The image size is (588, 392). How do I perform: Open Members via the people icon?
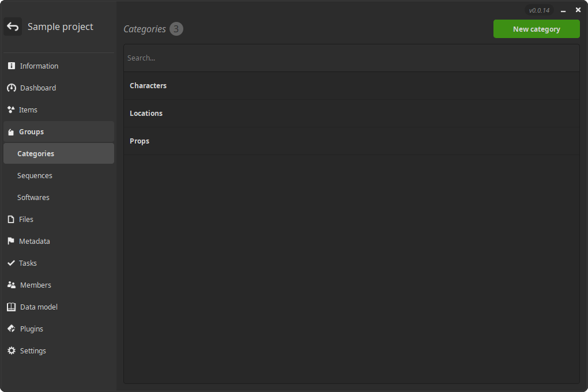click(11, 285)
